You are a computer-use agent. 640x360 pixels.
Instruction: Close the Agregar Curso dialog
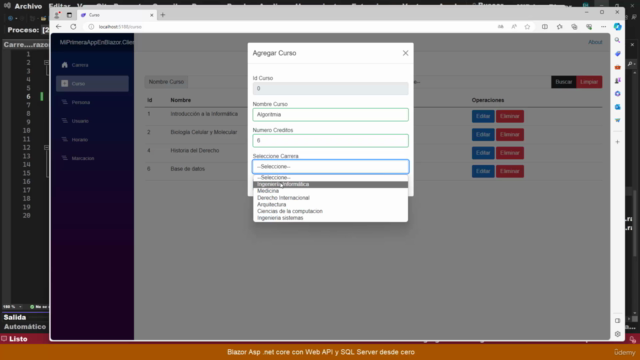pyautogui.click(x=405, y=53)
